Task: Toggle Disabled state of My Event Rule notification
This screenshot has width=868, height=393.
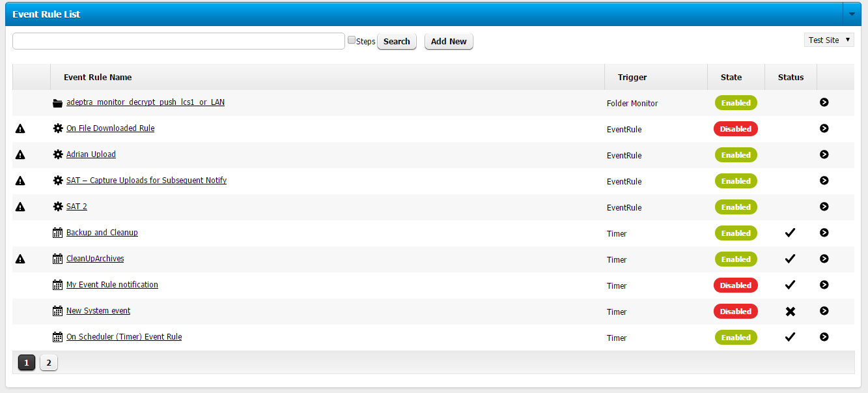Action: pyautogui.click(x=736, y=285)
